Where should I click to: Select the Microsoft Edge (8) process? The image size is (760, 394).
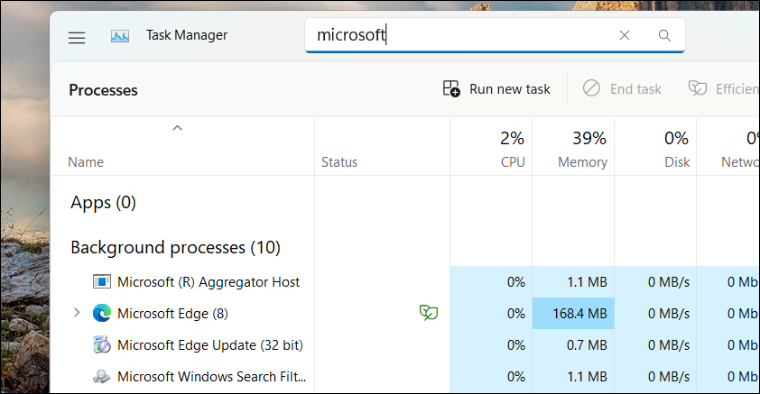pos(405,314)
